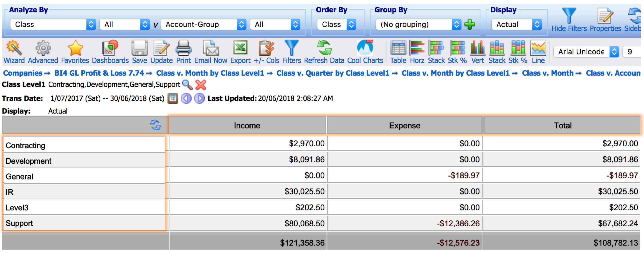644x253 pixels.
Task: Switch to Table view
Action: (398, 52)
